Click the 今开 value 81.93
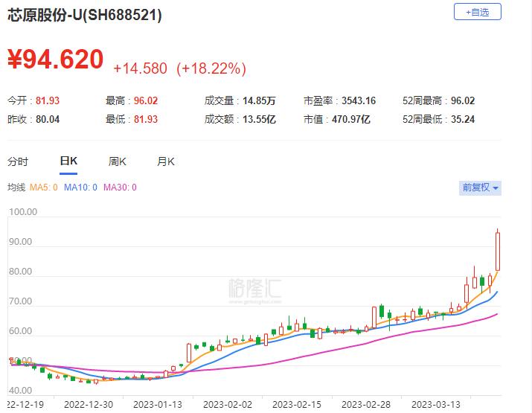The height and width of the screenshot is (413, 532). [48, 100]
